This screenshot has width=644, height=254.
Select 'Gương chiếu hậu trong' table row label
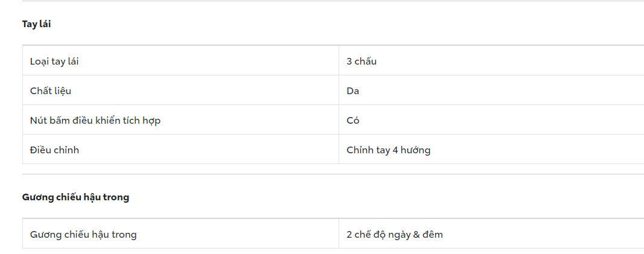click(x=83, y=234)
